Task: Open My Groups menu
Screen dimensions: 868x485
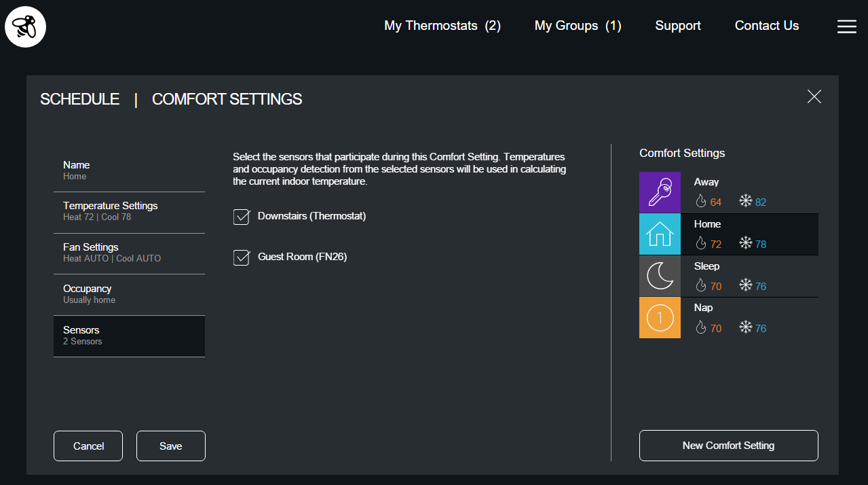Action: [x=578, y=26]
